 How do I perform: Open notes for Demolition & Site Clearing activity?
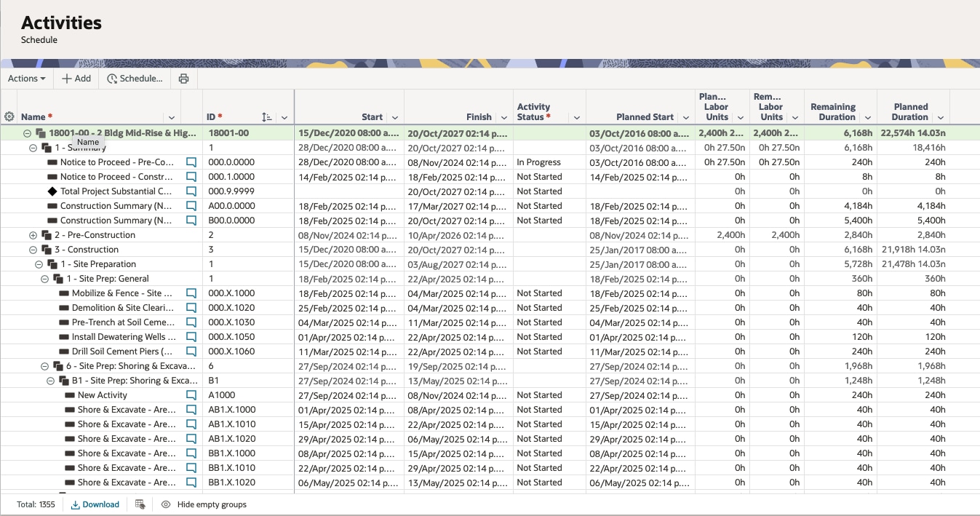point(191,307)
